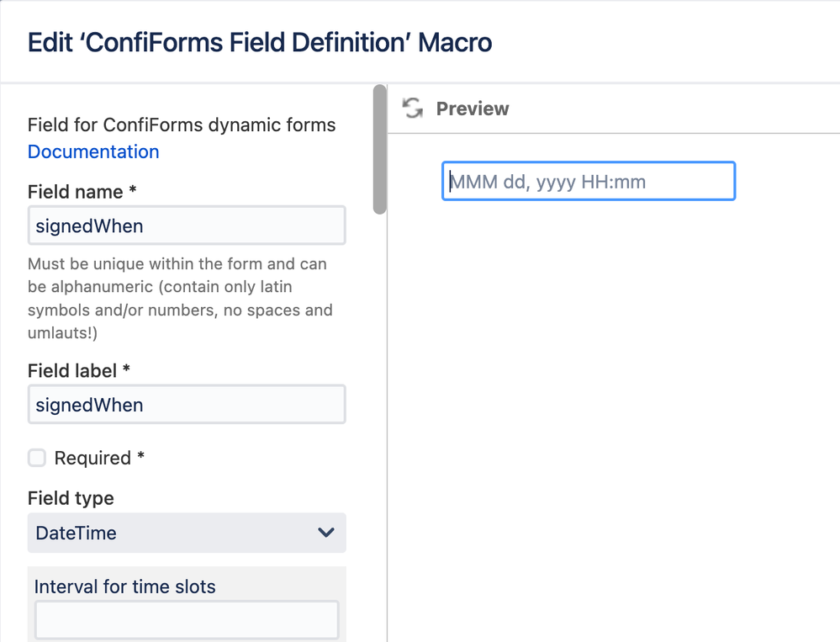The width and height of the screenshot is (840, 642).
Task: Click the refresh preview icon
Action: point(413,108)
